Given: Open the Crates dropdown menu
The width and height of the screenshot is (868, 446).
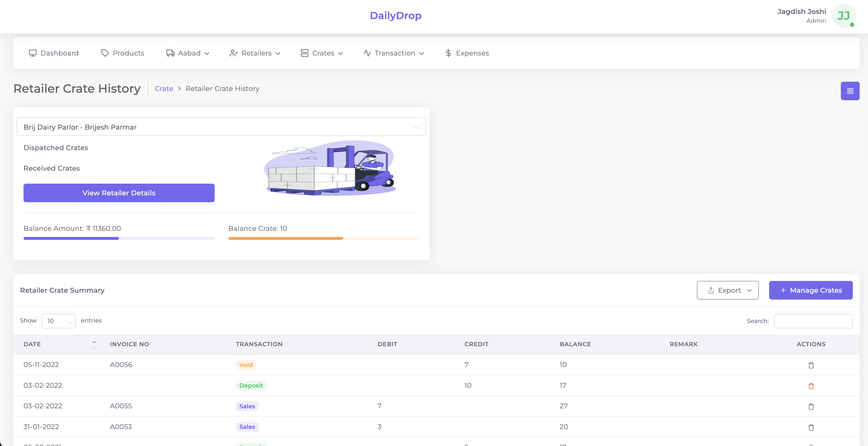Looking at the screenshot, I should 322,53.
